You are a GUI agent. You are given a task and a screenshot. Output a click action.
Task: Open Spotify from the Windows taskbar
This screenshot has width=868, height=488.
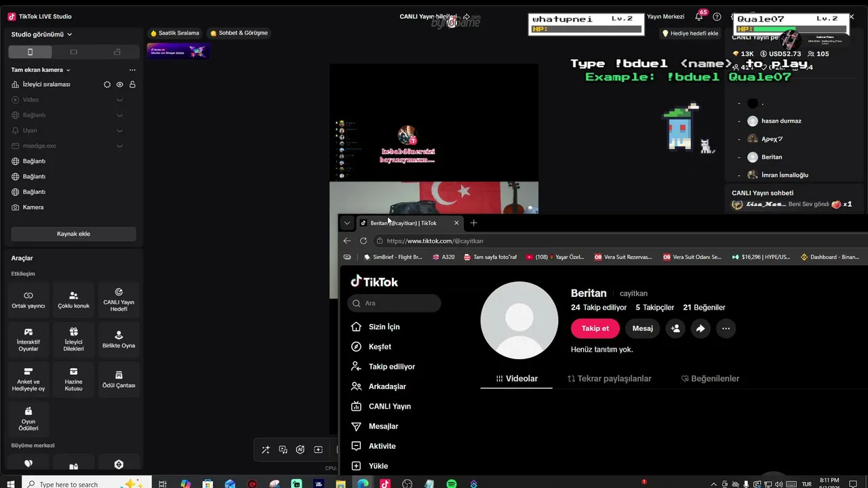[452, 484]
